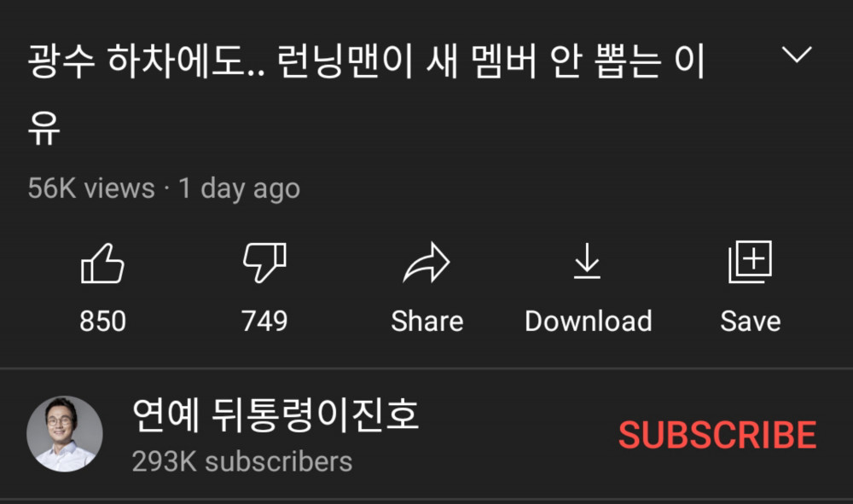Click the word 런닝맨이 in the video title
Viewport: 853px width, 504px height.
click(345, 61)
